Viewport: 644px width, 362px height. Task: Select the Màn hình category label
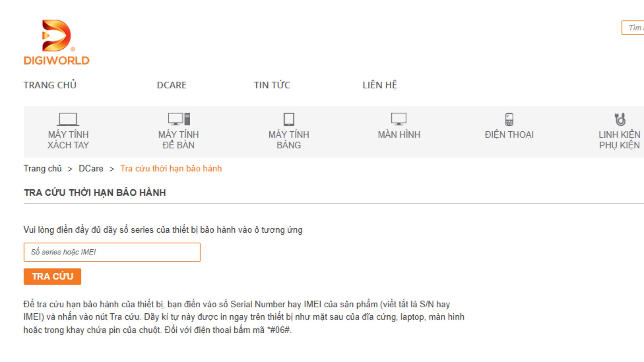coord(399,135)
